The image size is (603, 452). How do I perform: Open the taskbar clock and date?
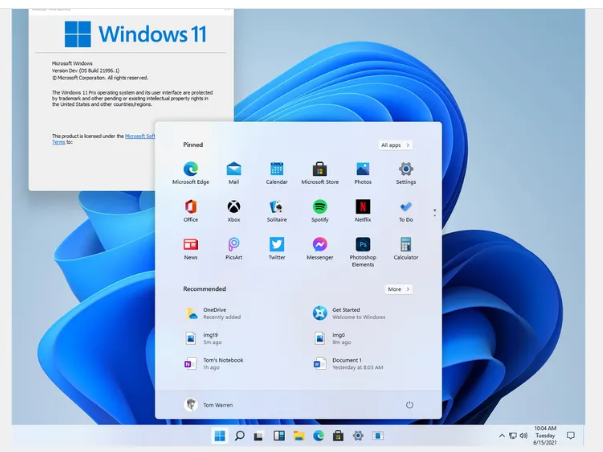545,436
